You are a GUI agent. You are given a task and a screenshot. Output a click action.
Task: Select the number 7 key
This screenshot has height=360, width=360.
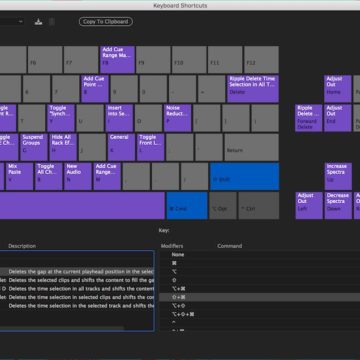tap(66, 89)
